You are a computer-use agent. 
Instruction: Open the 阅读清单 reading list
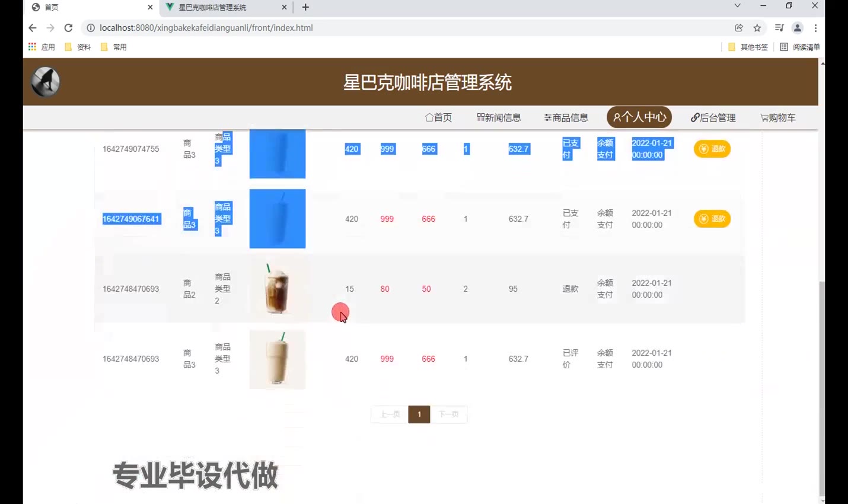(800, 47)
